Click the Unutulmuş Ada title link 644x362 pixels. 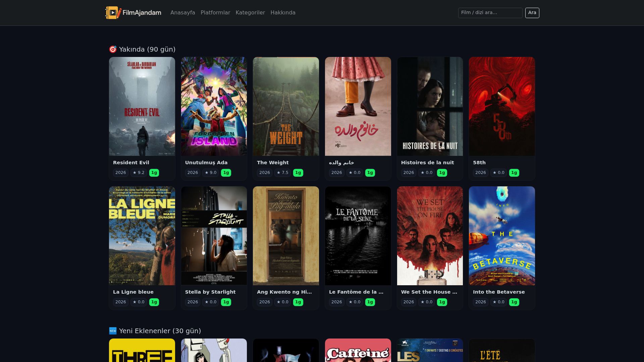(x=206, y=163)
